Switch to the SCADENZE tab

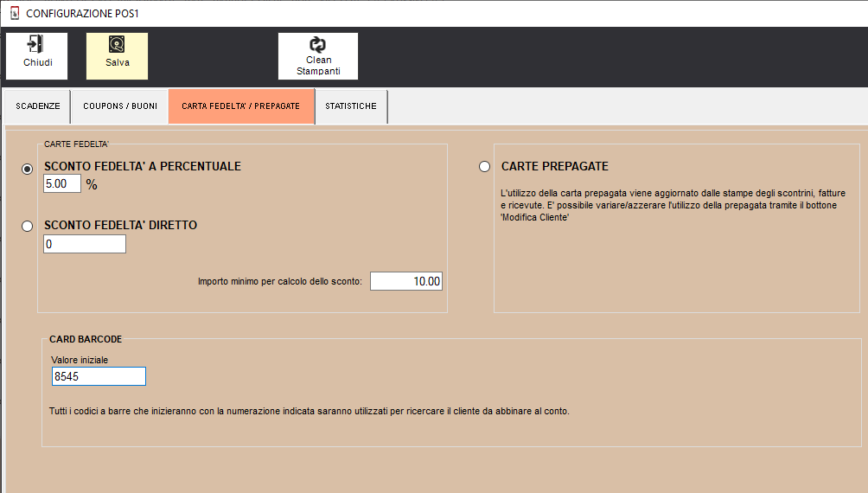[x=38, y=106]
